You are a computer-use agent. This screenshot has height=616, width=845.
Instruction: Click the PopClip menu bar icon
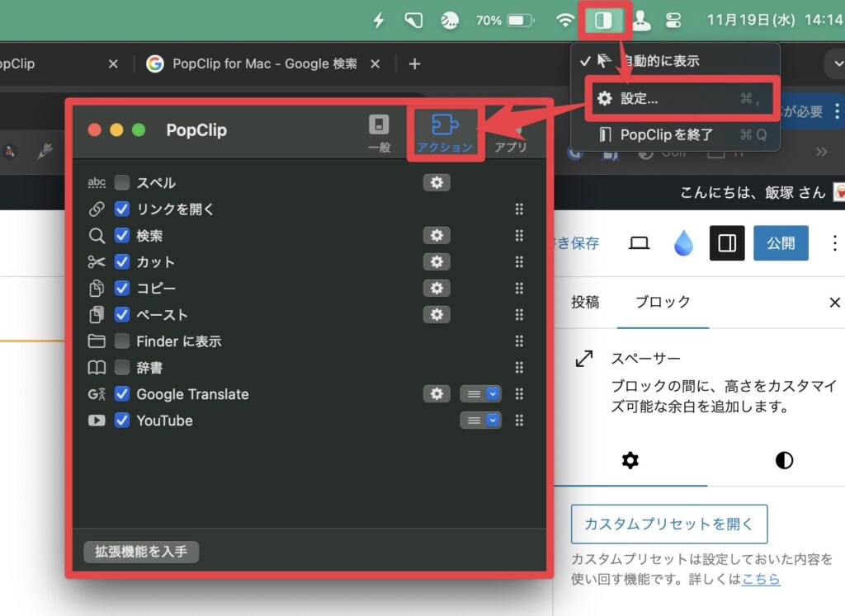603,21
